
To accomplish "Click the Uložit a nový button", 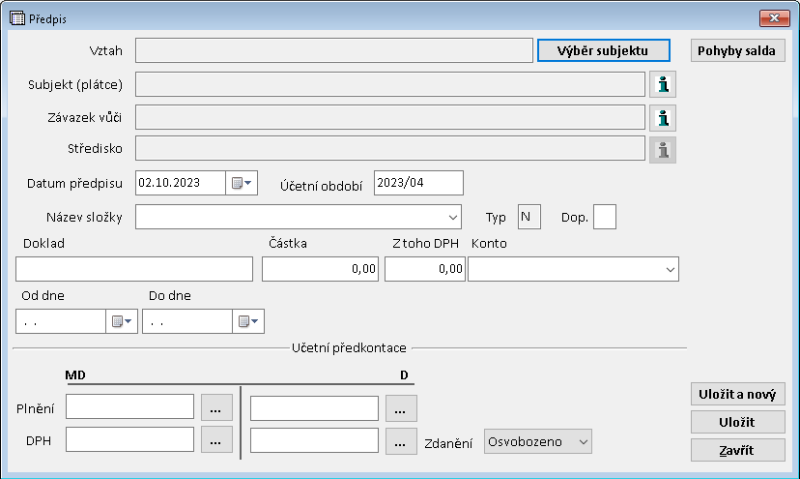I will [x=738, y=394].
